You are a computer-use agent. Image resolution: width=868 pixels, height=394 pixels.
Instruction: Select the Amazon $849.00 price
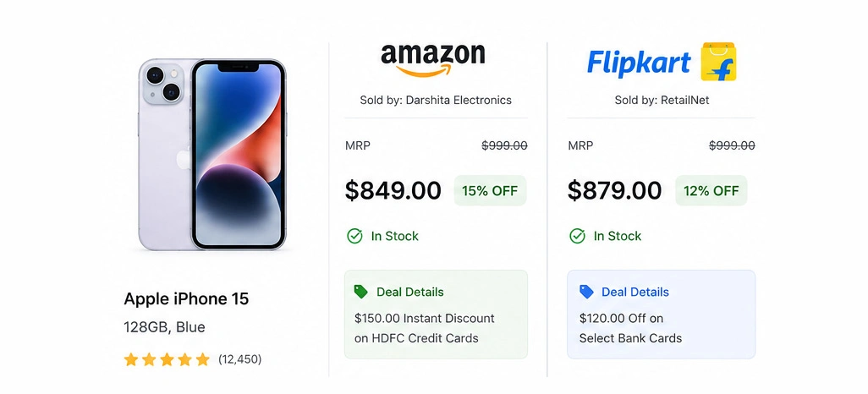(x=393, y=191)
